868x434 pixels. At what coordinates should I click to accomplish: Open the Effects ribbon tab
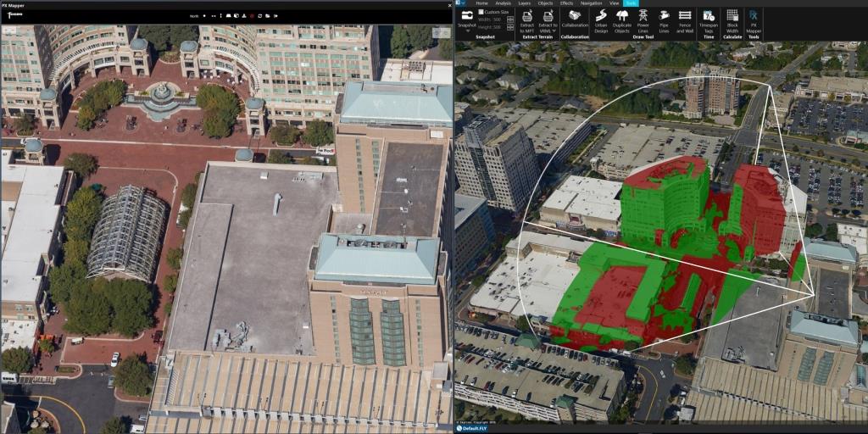(566, 3)
